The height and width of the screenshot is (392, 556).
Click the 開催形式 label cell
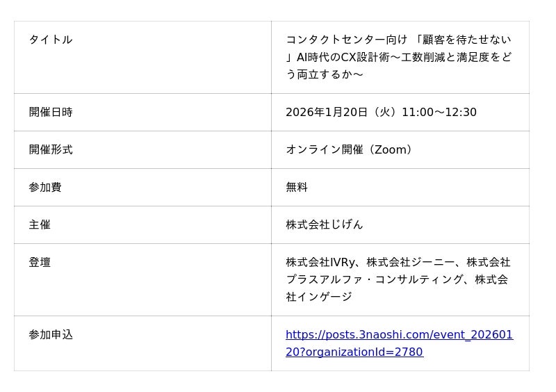point(51,150)
